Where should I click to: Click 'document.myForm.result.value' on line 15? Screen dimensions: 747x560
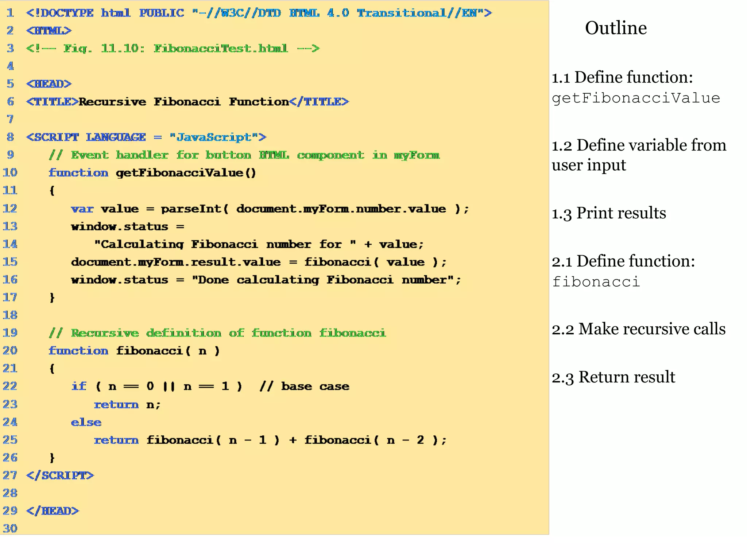tap(176, 262)
